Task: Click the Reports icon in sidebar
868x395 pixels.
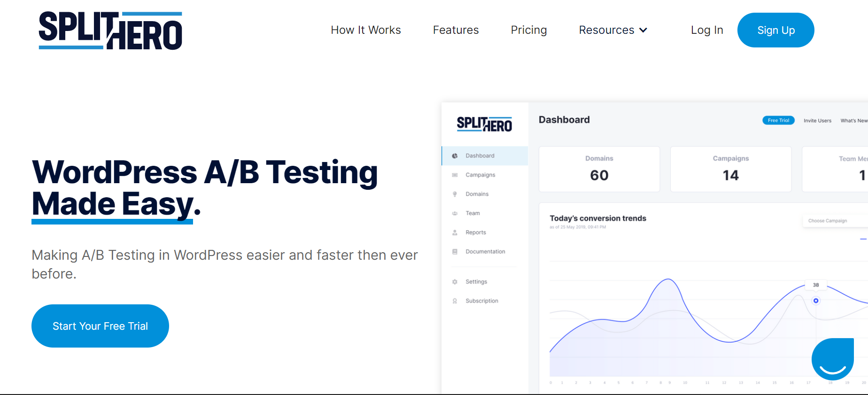Action: point(455,232)
